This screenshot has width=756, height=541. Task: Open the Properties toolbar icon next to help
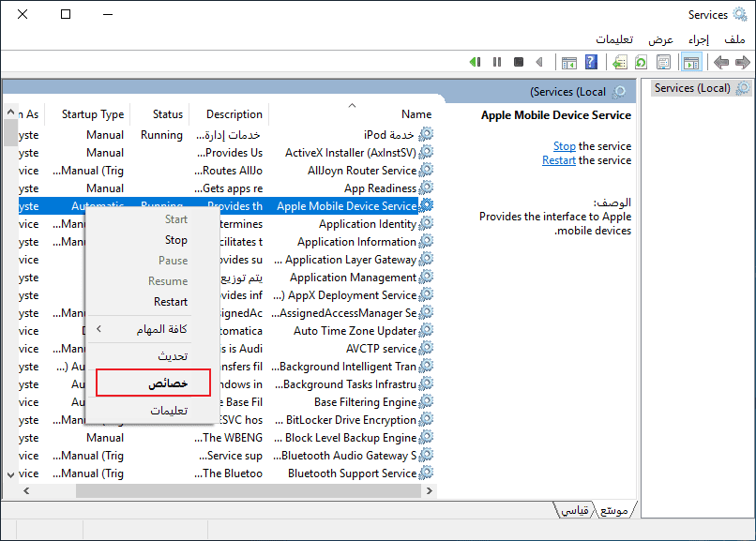click(x=569, y=62)
